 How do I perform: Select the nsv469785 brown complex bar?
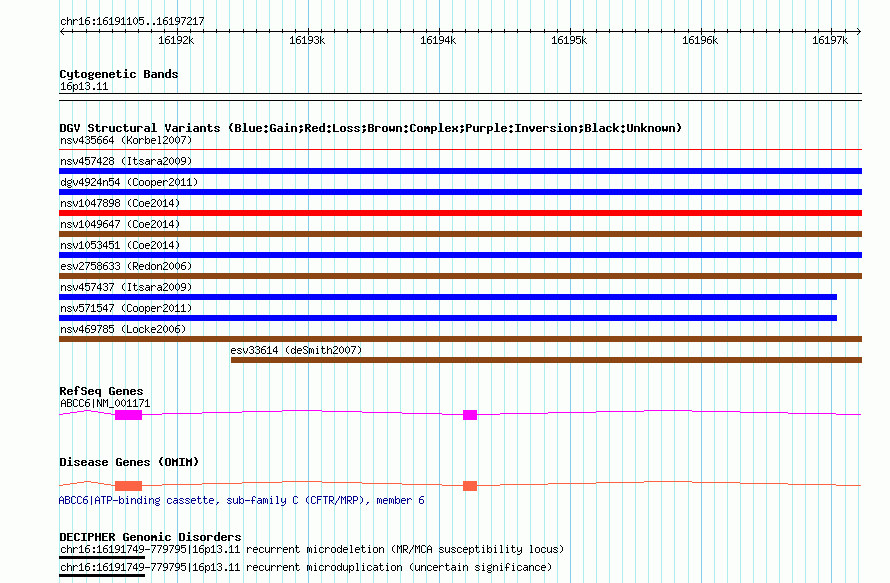pos(460,339)
